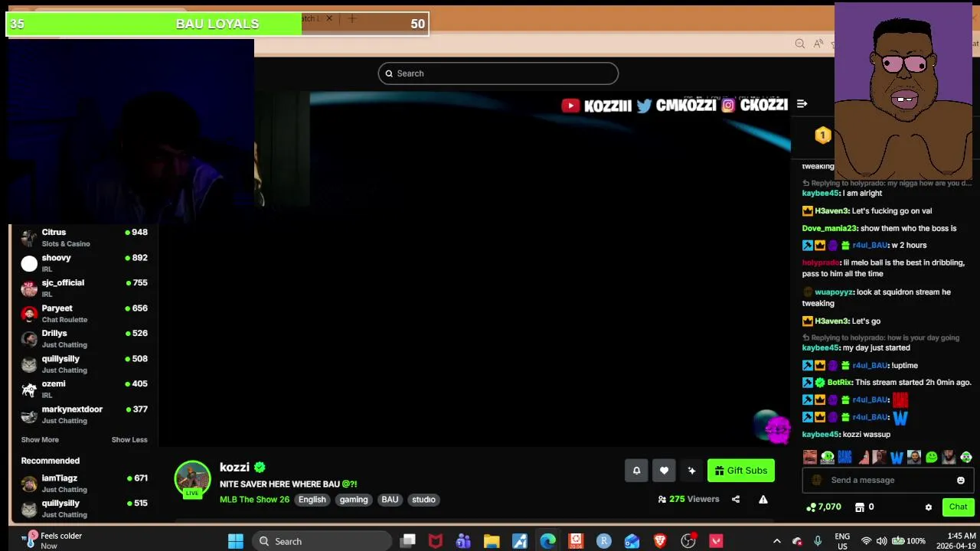Select the GANG emote in the quick emotes row
The image size is (980, 551).
point(844,457)
